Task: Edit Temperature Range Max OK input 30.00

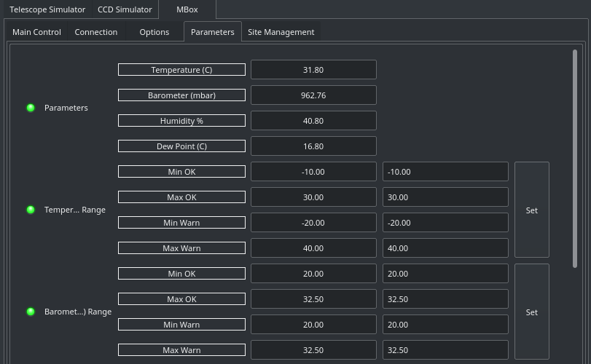Action: click(445, 197)
